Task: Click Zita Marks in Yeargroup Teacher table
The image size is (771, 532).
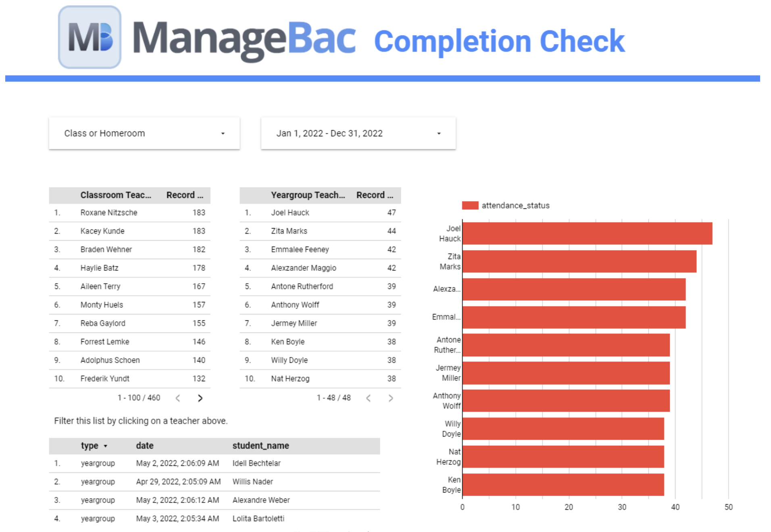Action: (320, 231)
